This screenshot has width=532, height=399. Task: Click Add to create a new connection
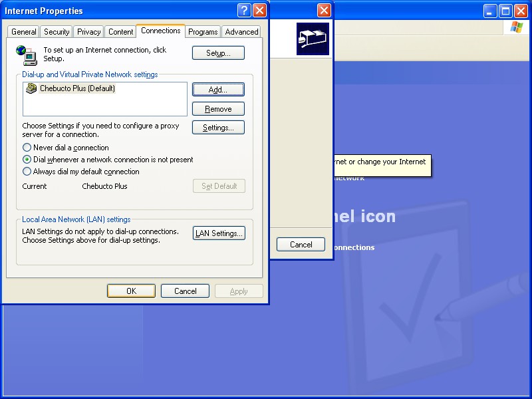218,89
